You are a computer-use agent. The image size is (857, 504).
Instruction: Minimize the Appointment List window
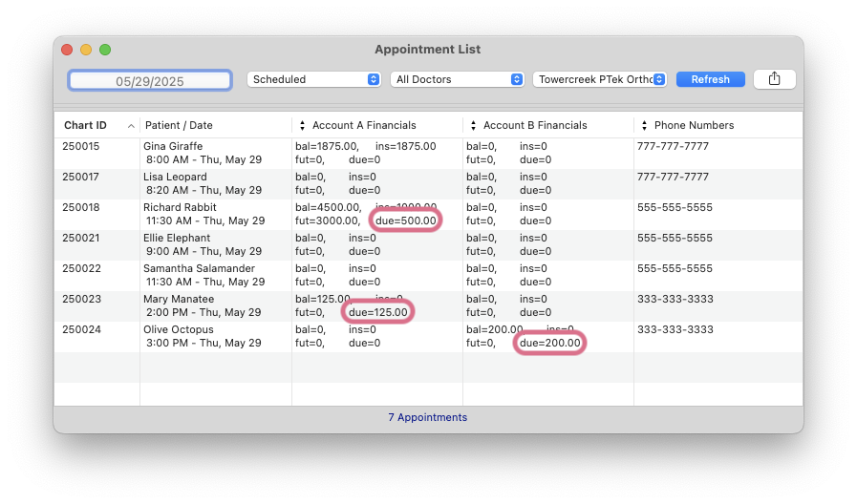coord(86,50)
